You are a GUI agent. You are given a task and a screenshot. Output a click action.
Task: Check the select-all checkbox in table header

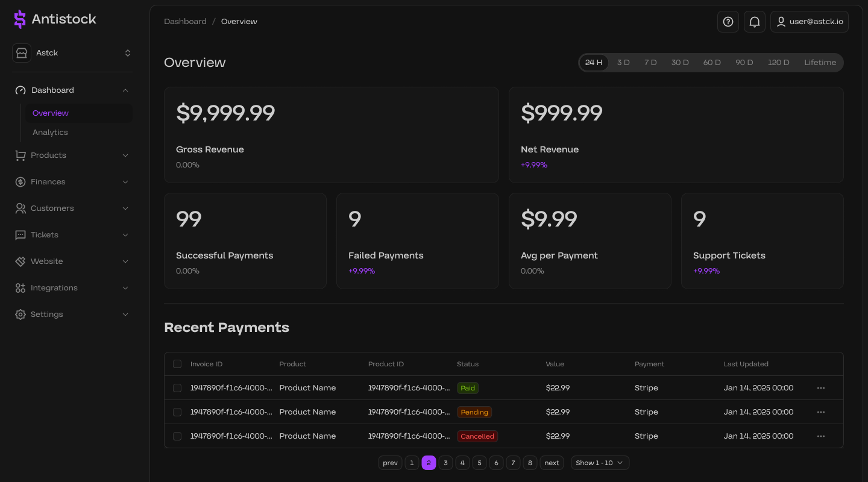pyautogui.click(x=177, y=364)
